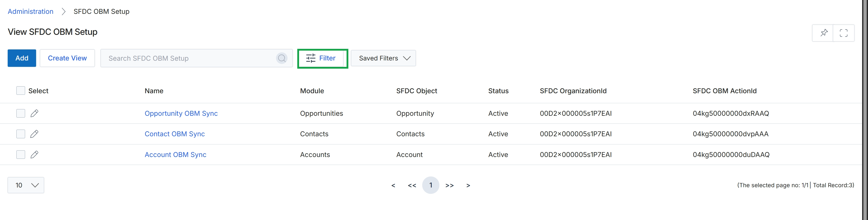The height and width of the screenshot is (220, 868).
Task: Edit the Account OBM Sync row pencil
Action: click(34, 154)
